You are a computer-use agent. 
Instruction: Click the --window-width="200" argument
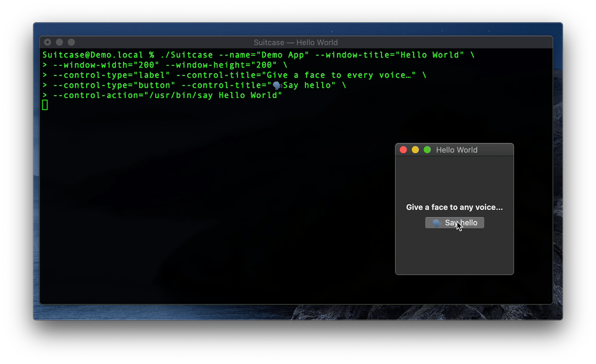(106, 65)
